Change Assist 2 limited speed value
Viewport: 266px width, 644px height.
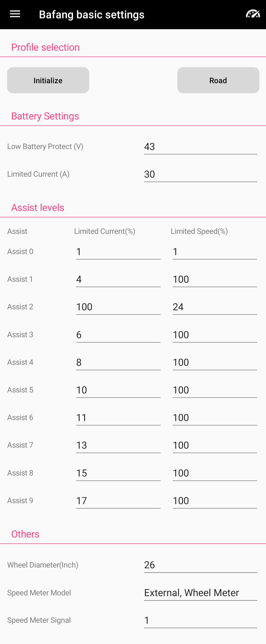[x=215, y=307]
